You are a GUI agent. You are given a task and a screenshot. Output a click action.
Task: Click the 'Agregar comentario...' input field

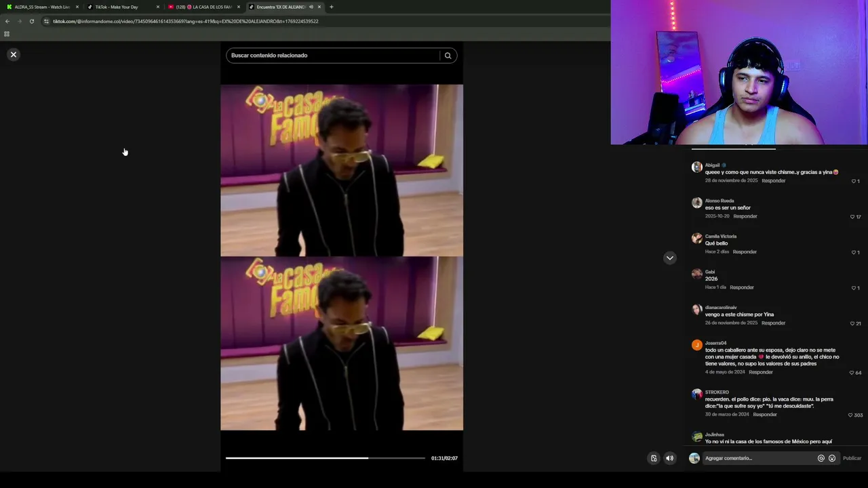759,458
